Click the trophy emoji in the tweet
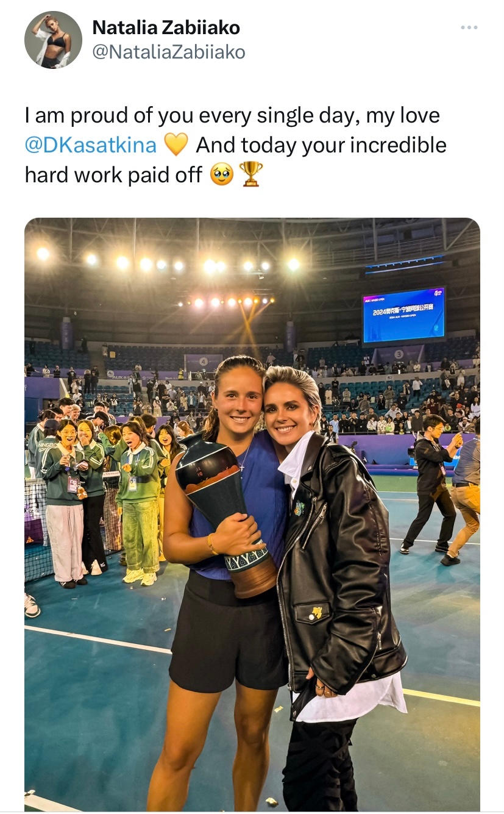This screenshot has width=504, height=814. 251,174
